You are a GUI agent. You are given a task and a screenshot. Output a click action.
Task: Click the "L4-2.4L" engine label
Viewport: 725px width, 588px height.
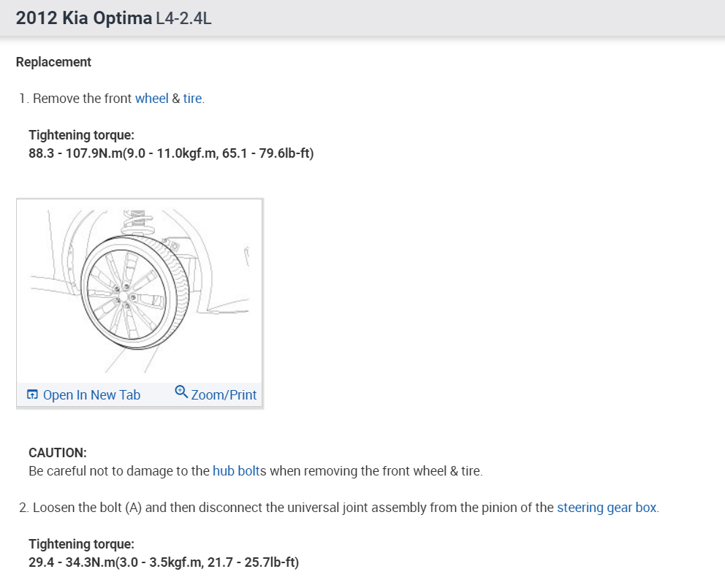coord(183,18)
